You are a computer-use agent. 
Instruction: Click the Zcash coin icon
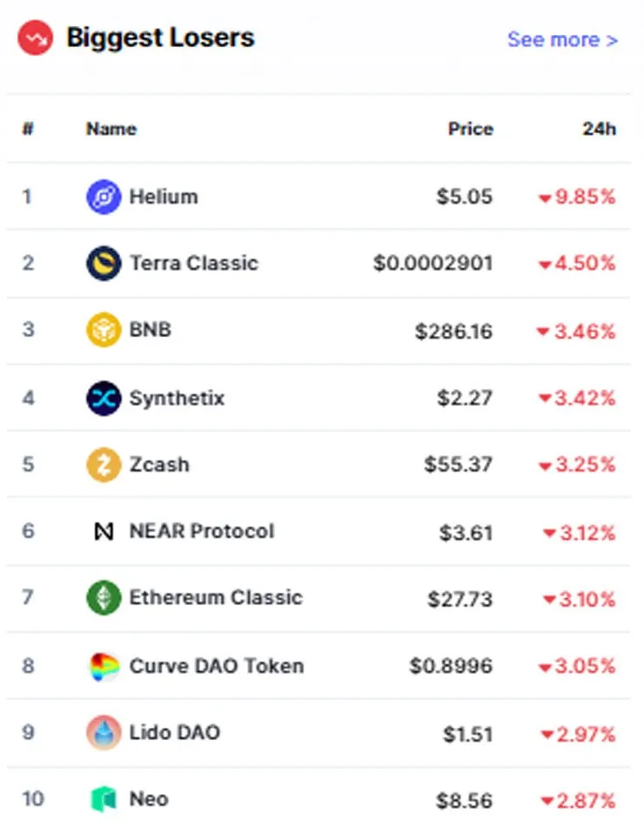coord(104,465)
